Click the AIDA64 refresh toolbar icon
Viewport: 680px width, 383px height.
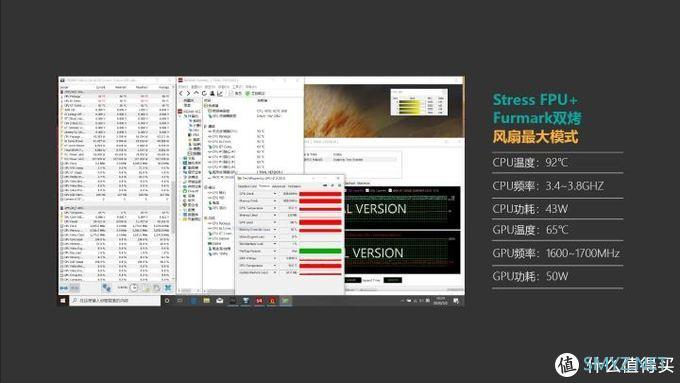204,93
